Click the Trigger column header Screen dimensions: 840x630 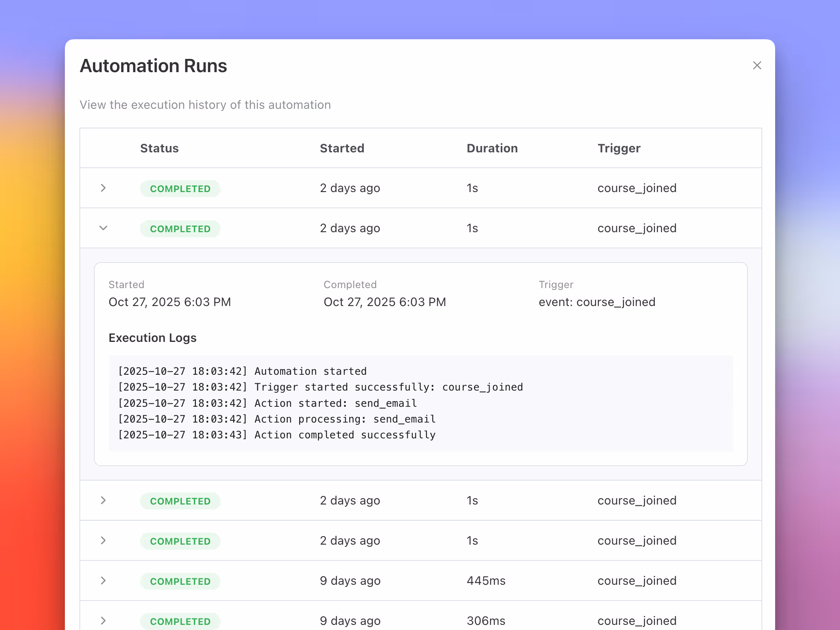pyautogui.click(x=619, y=148)
